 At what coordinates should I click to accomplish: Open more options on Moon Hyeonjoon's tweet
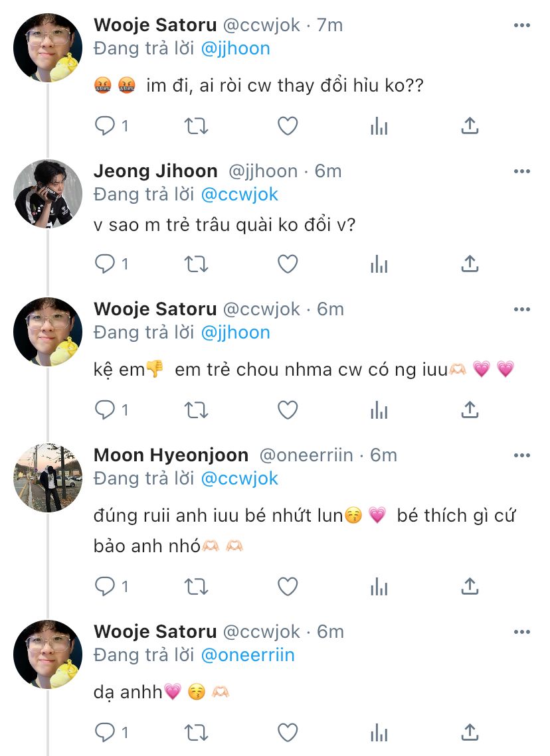(522, 455)
